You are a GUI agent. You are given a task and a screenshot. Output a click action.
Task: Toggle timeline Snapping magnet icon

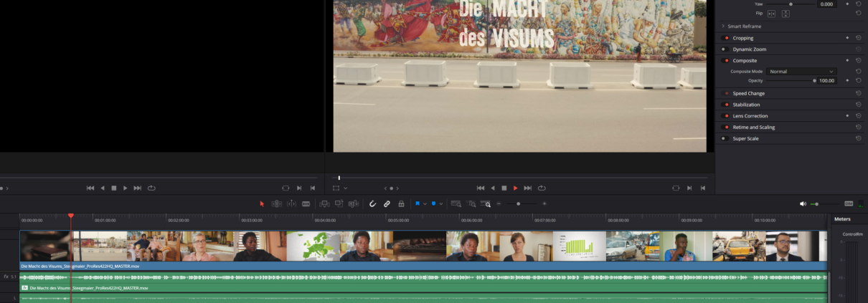click(x=373, y=204)
